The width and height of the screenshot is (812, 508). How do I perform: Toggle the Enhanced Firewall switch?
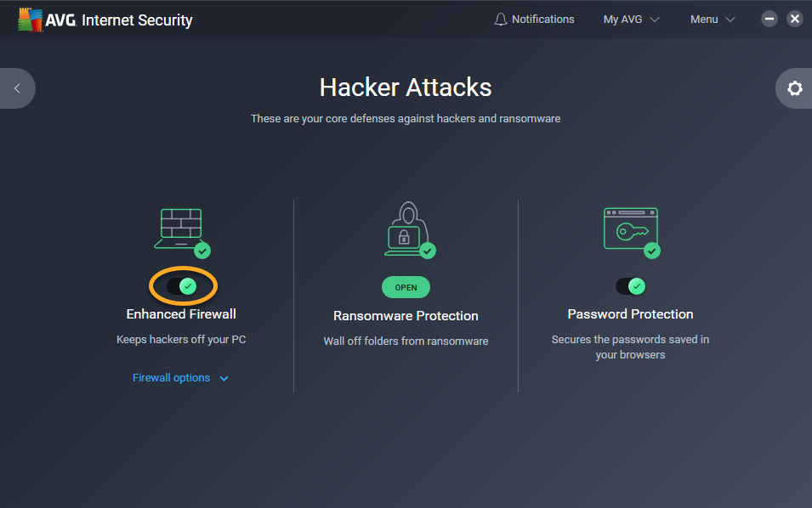(x=182, y=286)
